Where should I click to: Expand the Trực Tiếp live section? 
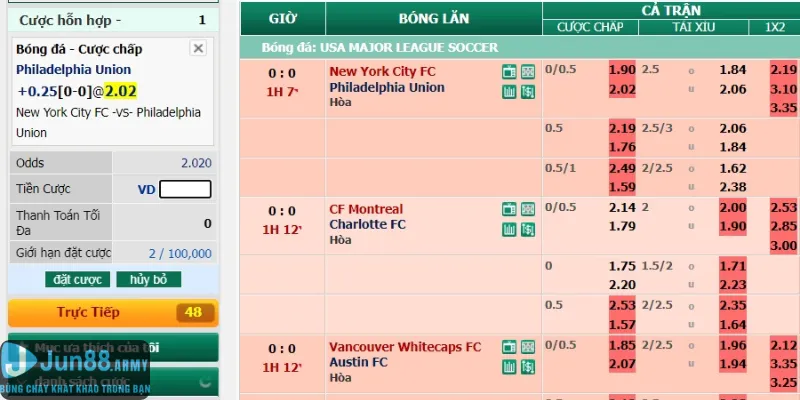113,312
